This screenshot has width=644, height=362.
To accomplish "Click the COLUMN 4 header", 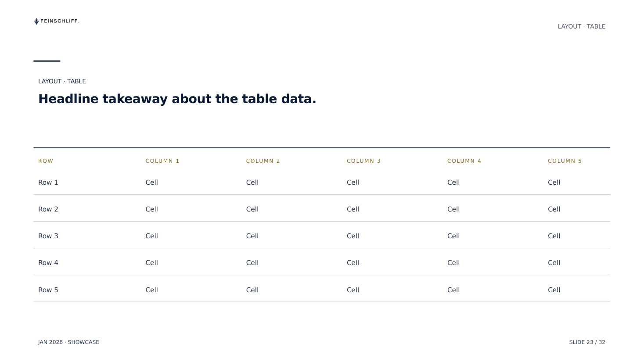I will [x=464, y=161].
